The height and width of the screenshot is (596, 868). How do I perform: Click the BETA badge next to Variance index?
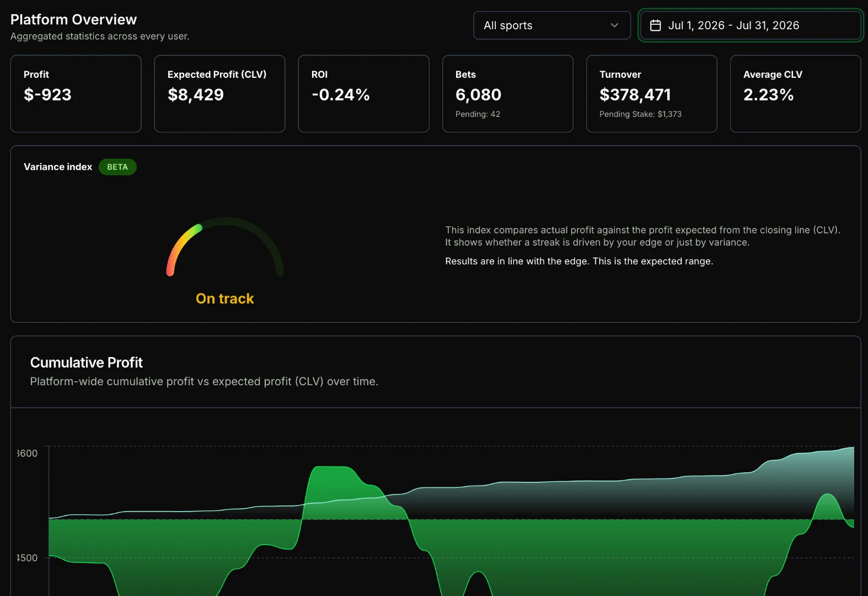point(117,167)
